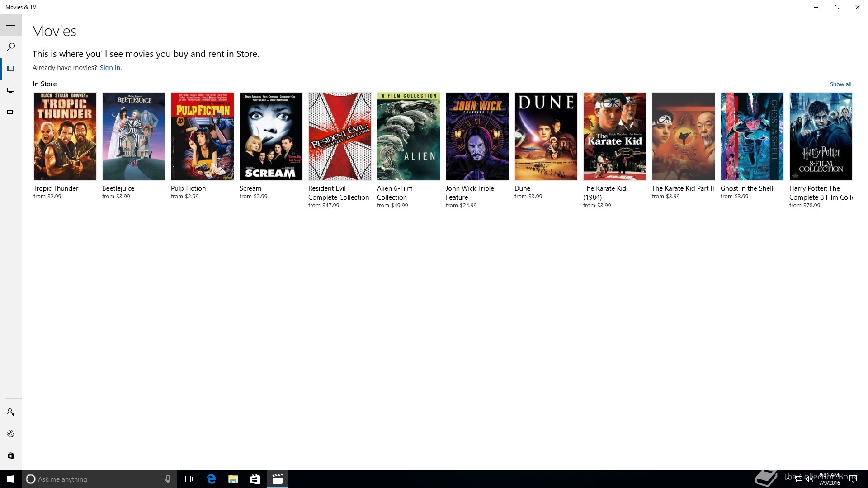Viewport: 868px width, 488px height.
Task: Open the Windows Start button
Action: point(11,479)
